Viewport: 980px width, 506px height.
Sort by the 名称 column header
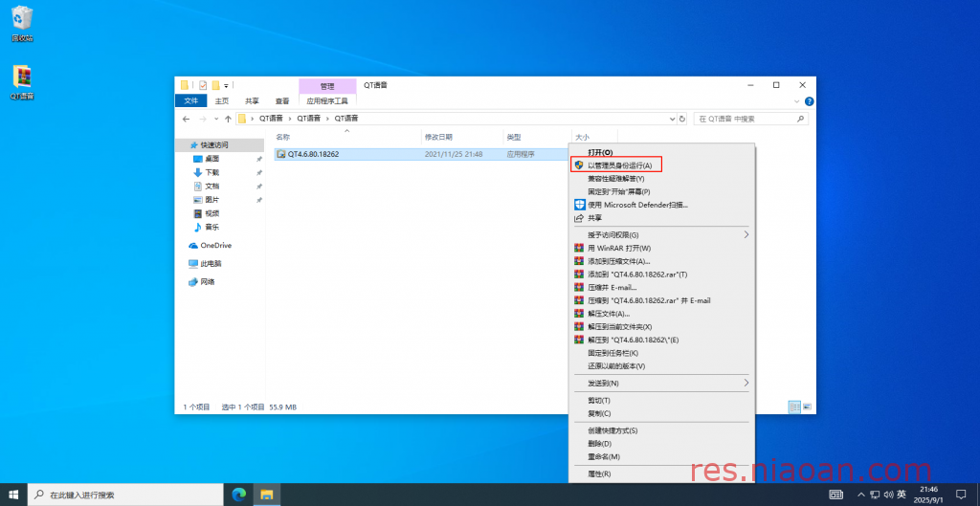point(346,137)
